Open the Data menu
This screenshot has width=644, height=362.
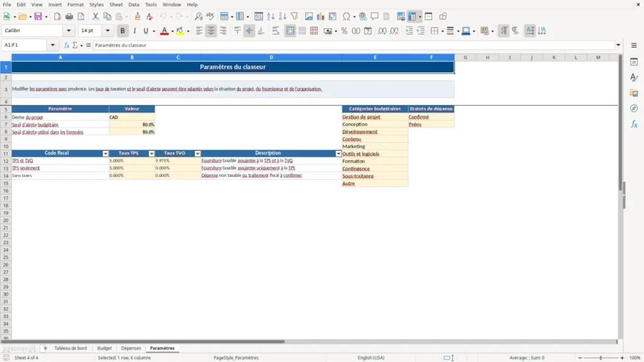click(x=133, y=4)
